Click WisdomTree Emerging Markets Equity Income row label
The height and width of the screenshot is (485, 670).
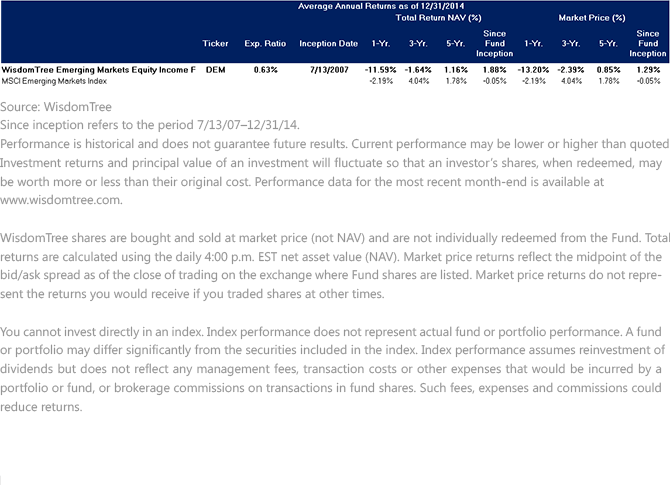[x=98, y=70]
